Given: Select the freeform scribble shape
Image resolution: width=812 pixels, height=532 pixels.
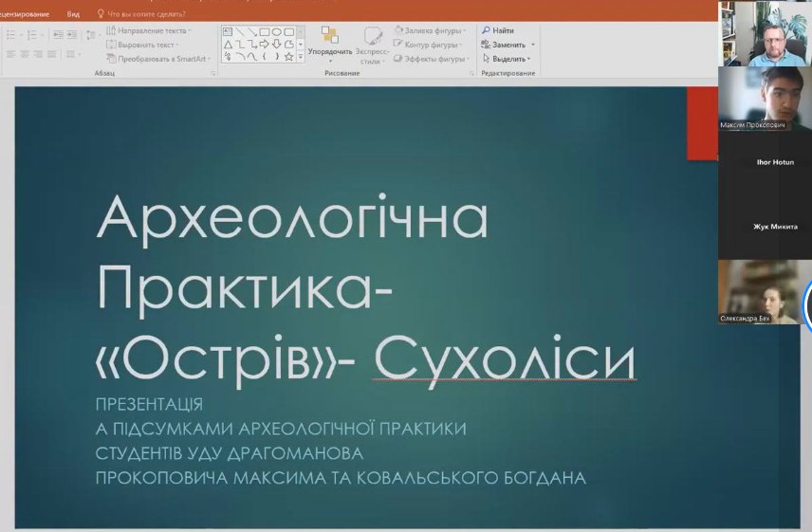Looking at the screenshot, I should click(228, 56).
